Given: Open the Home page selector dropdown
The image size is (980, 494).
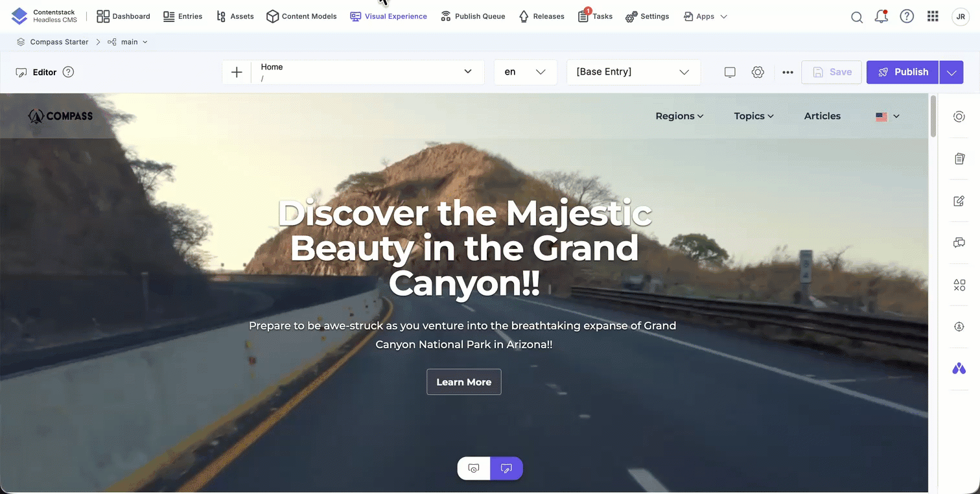Looking at the screenshot, I should 367,72.
